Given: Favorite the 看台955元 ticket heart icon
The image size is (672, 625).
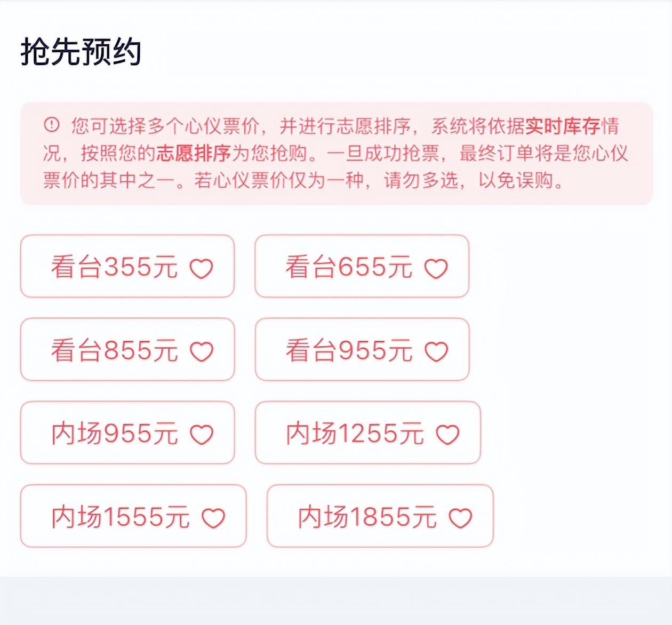Looking at the screenshot, I should [x=437, y=351].
